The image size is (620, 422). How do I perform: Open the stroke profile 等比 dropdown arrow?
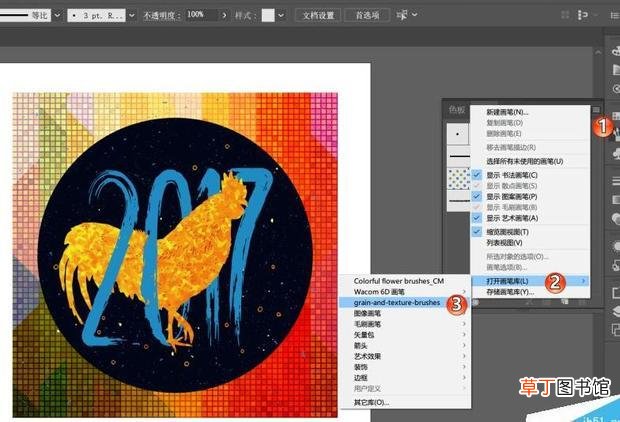[x=57, y=15]
